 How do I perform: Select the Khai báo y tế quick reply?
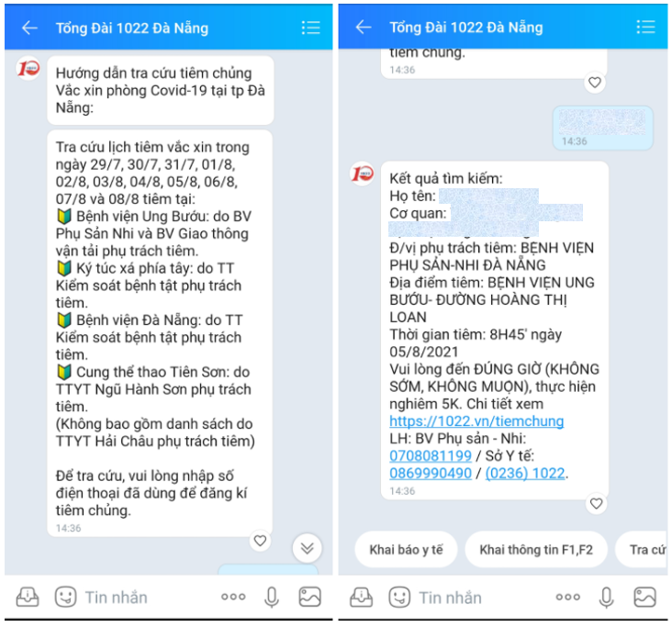[x=406, y=550]
